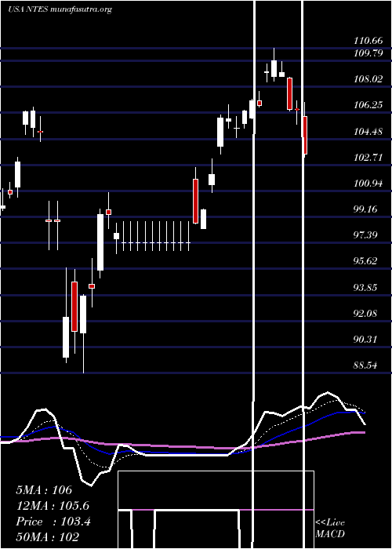Select the 95.62 price axis label
Viewport: 392px width, 549px height.
tap(366, 261)
